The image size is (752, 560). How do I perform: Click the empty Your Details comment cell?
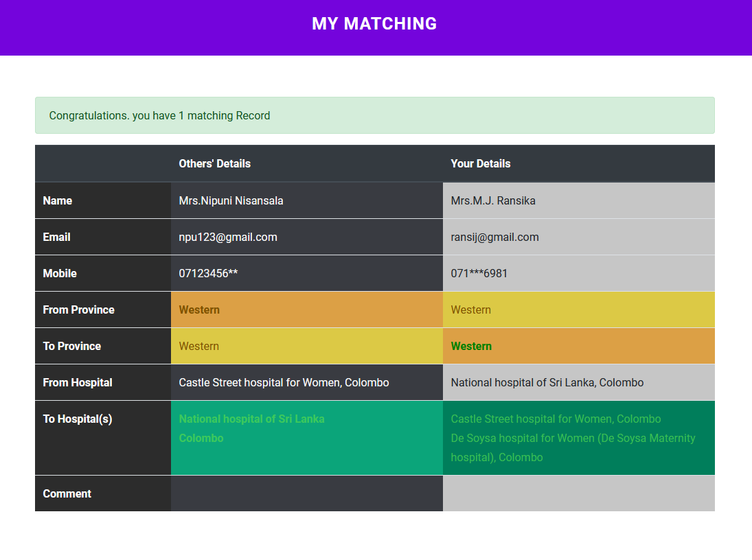tap(578, 493)
